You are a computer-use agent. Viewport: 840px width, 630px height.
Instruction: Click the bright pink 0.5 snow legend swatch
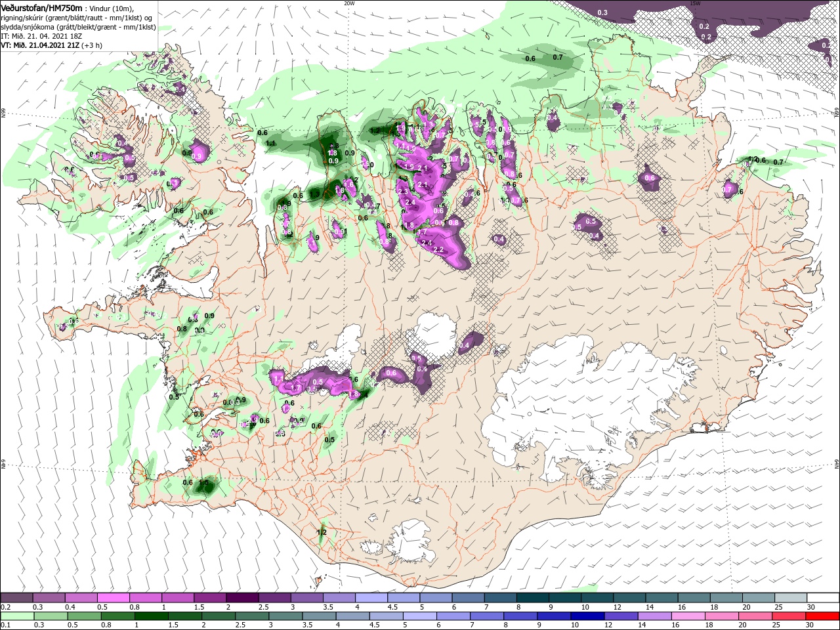113,598
